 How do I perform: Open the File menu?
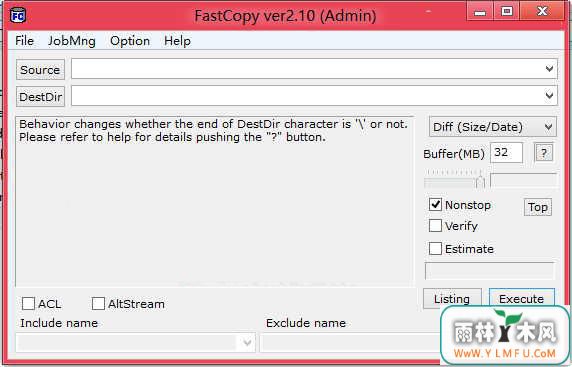24,41
